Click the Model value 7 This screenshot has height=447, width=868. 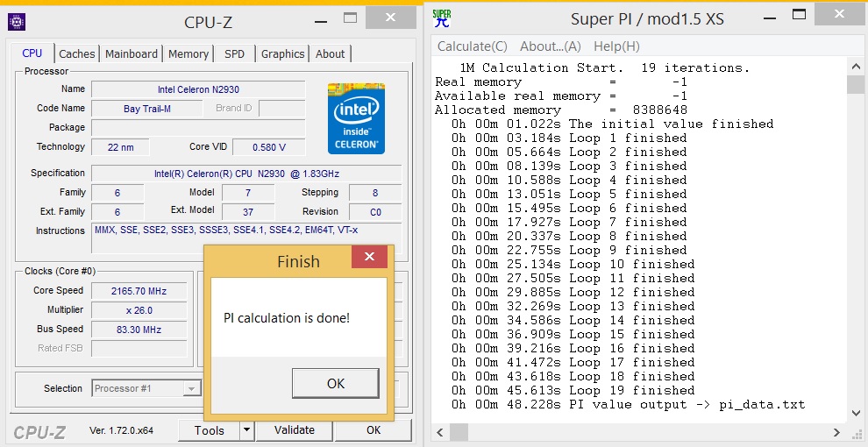(x=248, y=193)
